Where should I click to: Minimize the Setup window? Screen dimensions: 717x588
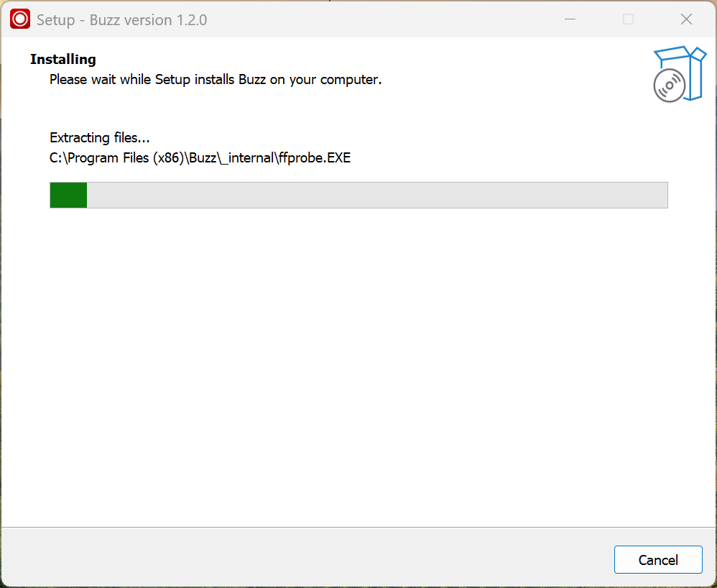(x=570, y=19)
